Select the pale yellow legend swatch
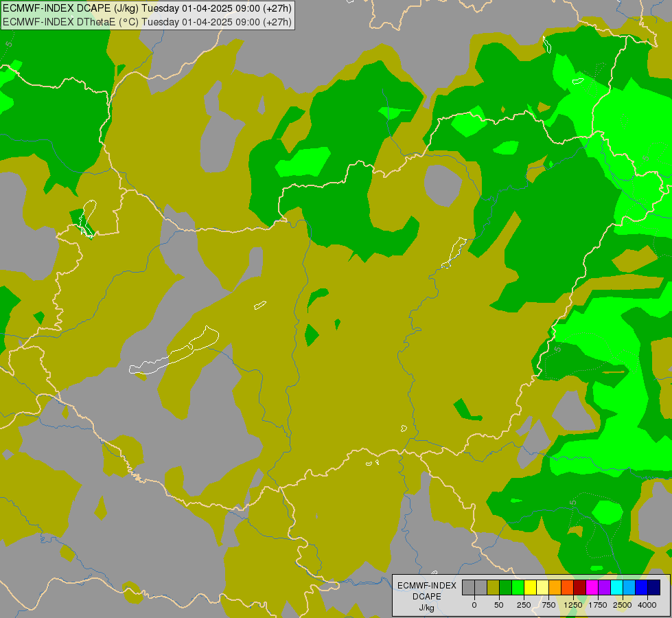This screenshot has width=672, height=618. click(x=542, y=587)
